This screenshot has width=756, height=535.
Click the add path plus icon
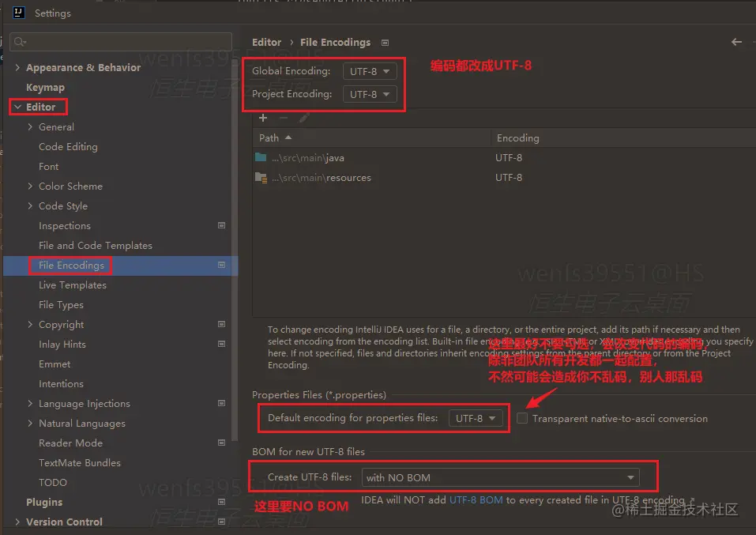(x=263, y=118)
